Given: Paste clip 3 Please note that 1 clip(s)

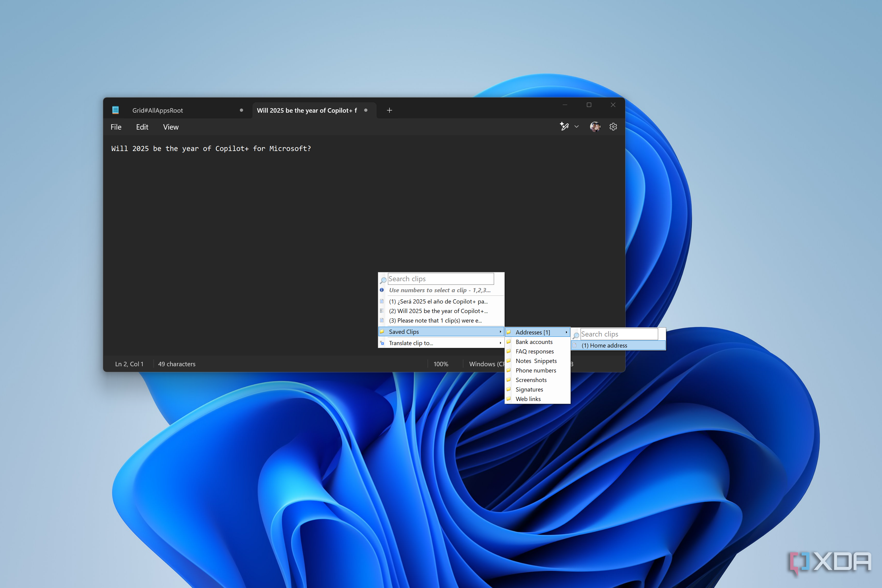Looking at the screenshot, I should click(441, 321).
